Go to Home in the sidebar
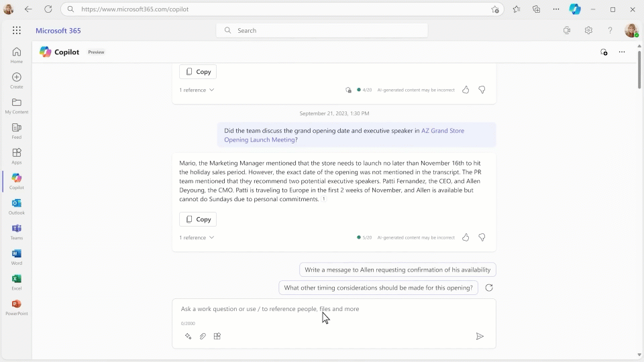Screen dimensions: 644x362 tap(16, 56)
